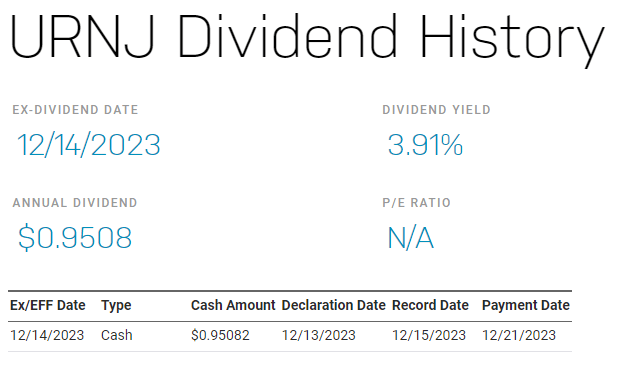Select the 12/13/2023 declaration date cell
Screen dimensions: 620x369
pyautogui.click(x=319, y=335)
